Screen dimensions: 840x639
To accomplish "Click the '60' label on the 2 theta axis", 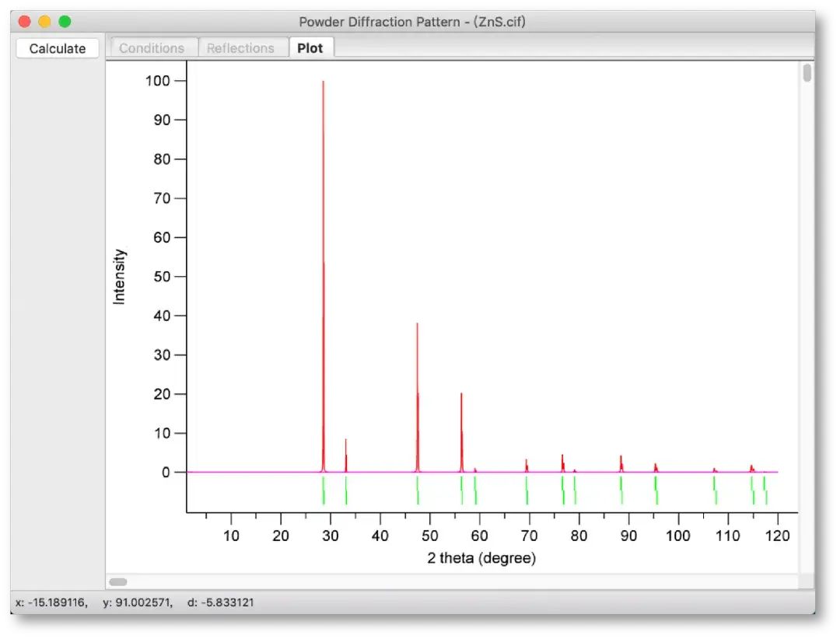I will tap(479, 536).
